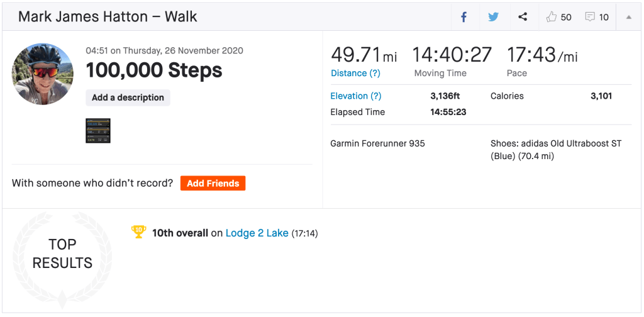This screenshot has height=317, width=644.
Task: Open comments via the speech bubble icon
Action: (x=590, y=17)
